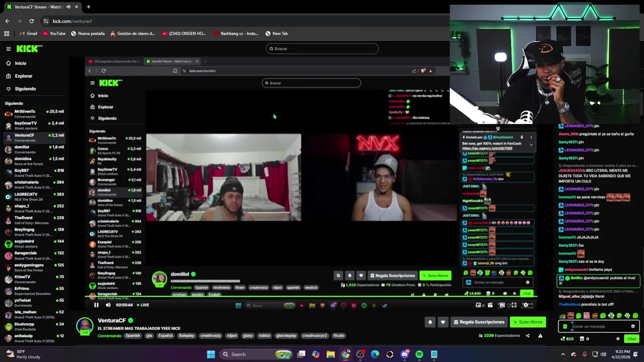Enter fullscreen mode in the player
644x362 pixels.
click(514, 305)
